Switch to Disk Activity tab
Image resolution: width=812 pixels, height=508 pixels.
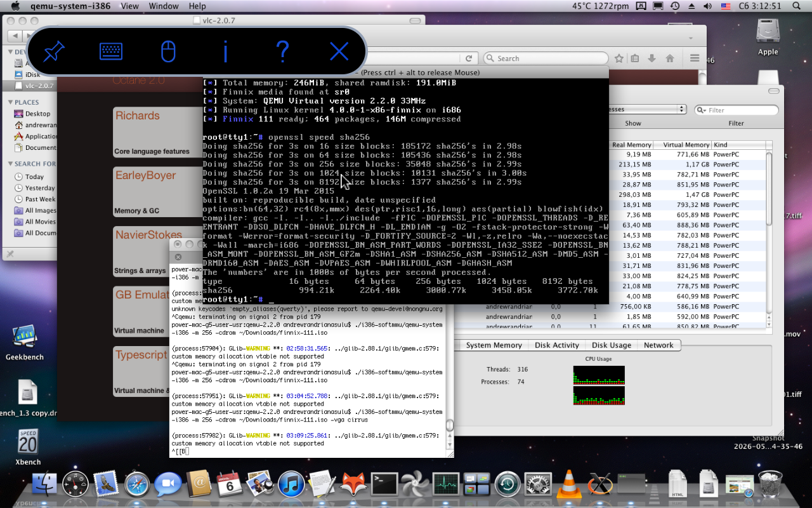556,345
